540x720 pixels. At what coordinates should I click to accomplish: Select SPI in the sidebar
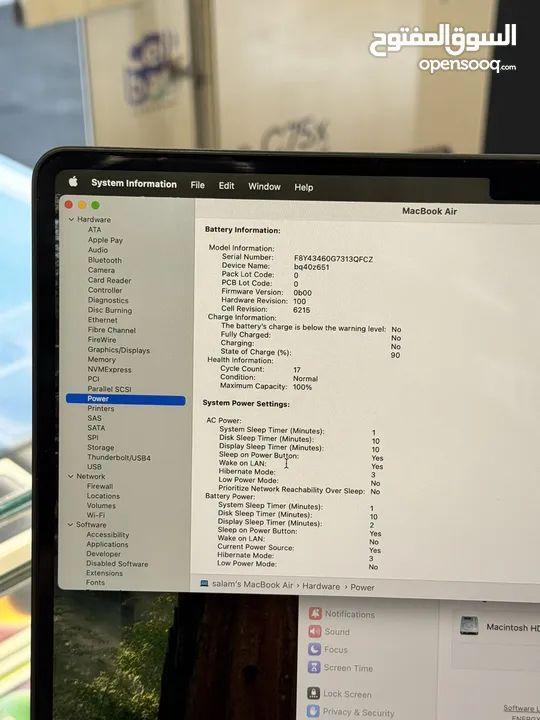(x=93, y=437)
